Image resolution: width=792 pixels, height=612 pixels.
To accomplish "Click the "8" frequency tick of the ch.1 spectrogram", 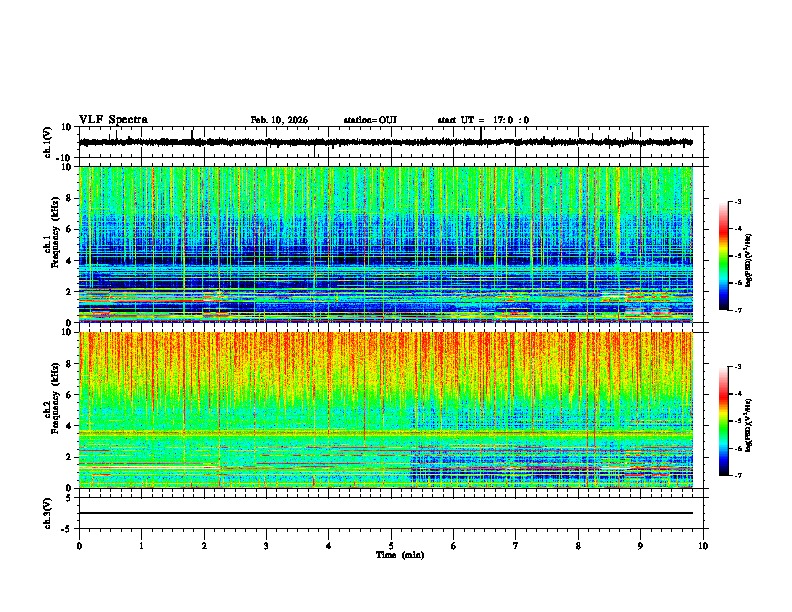I will pos(71,198).
